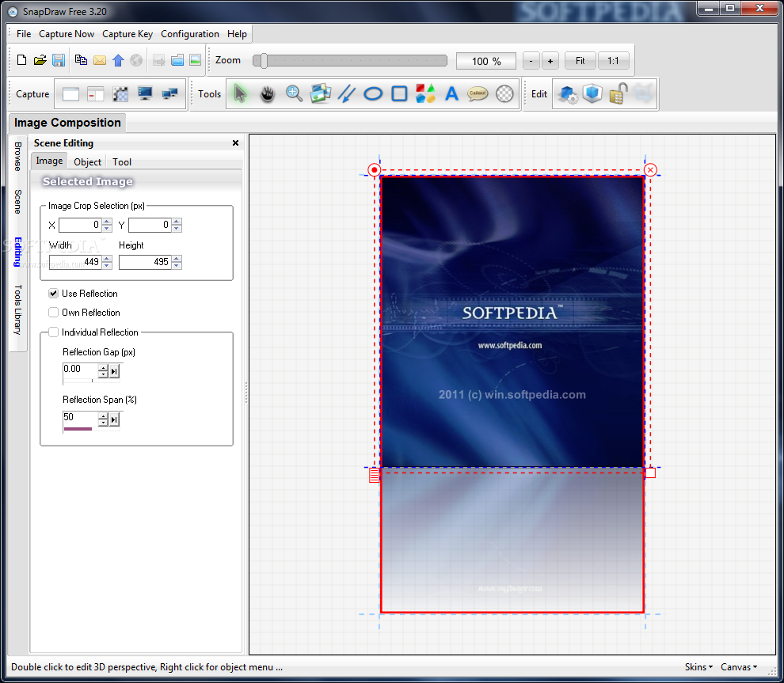Click the zoom out minus button
This screenshot has width=784, height=683.
531,61
